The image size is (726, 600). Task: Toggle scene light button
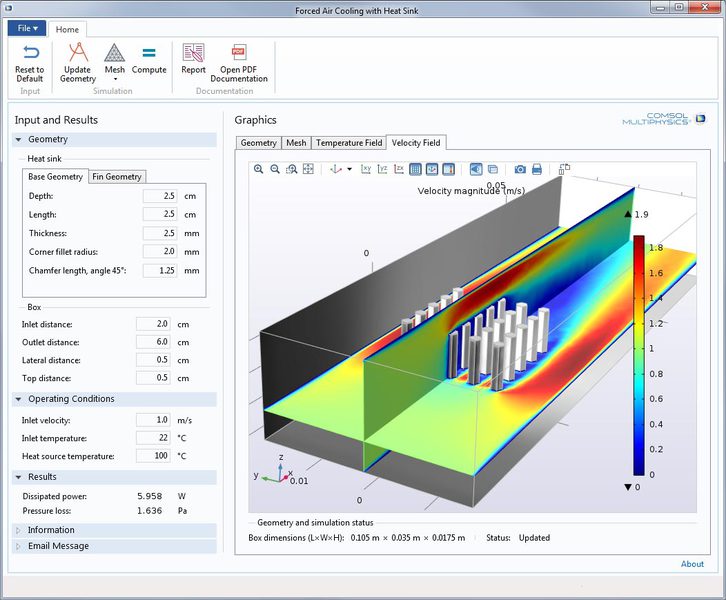coord(476,169)
